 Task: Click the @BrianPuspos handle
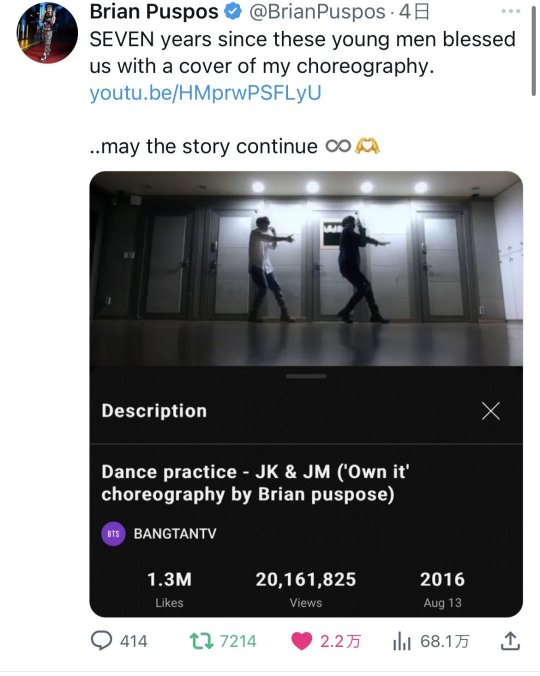(317, 12)
